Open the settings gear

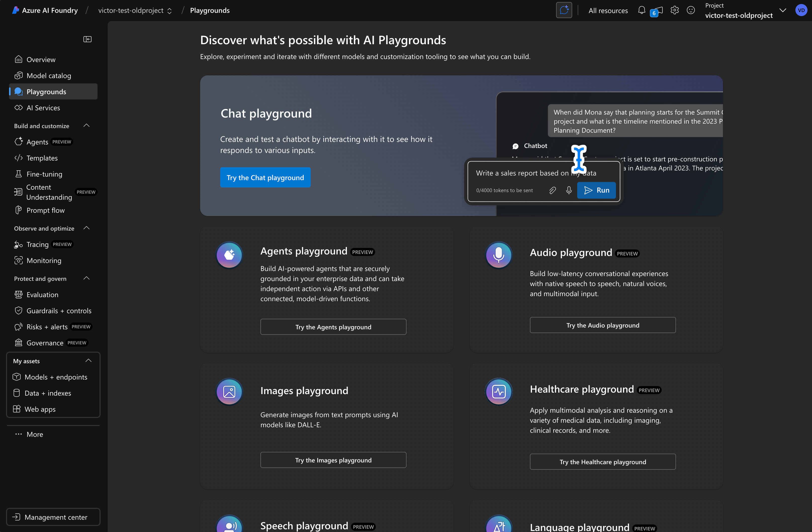(x=674, y=10)
